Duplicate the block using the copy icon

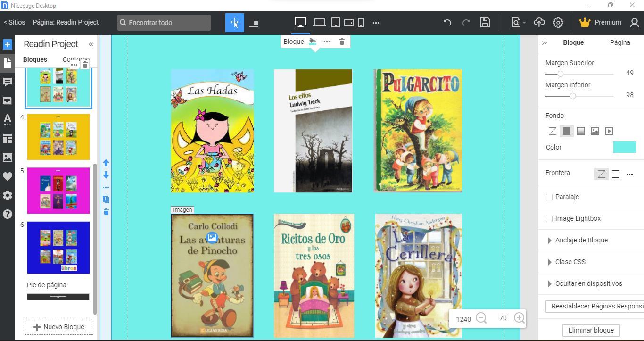pyautogui.click(x=106, y=200)
